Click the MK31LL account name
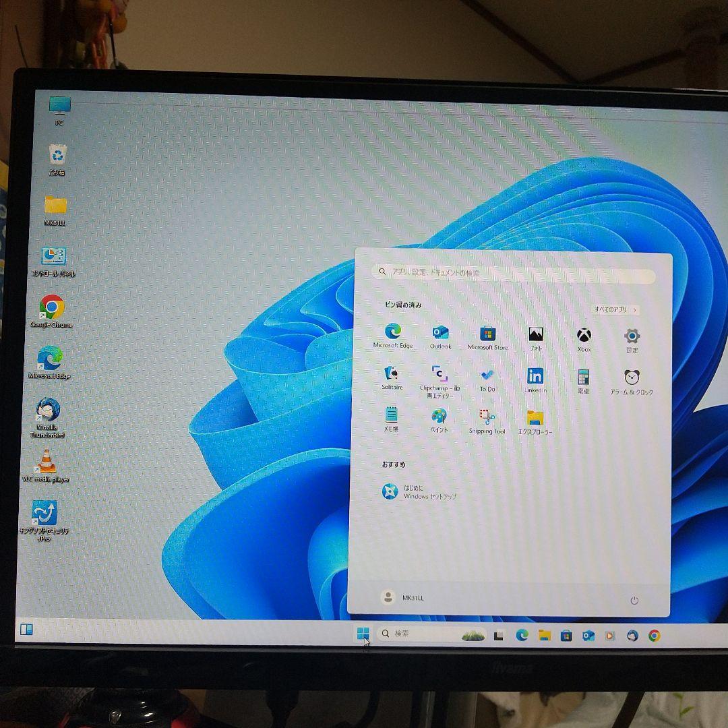The height and width of the screenshot is (728, 728). pos(404,598)
